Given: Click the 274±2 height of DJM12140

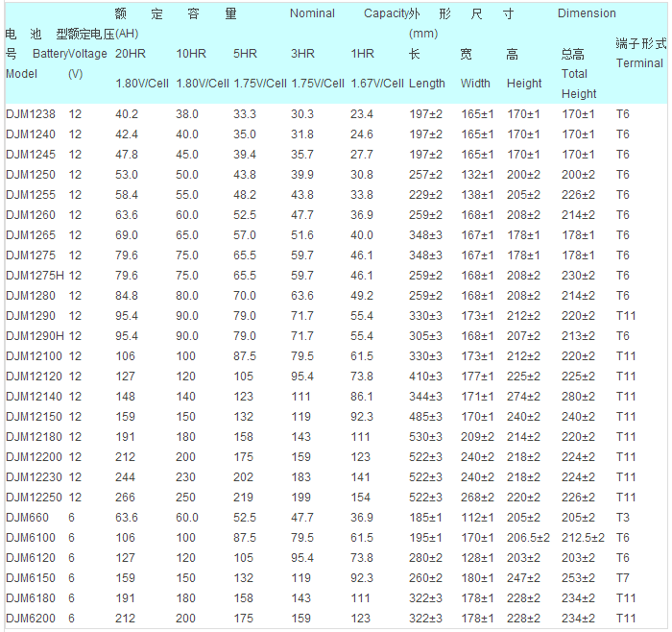Looking at the screenshot, I should tap(523, 396).
